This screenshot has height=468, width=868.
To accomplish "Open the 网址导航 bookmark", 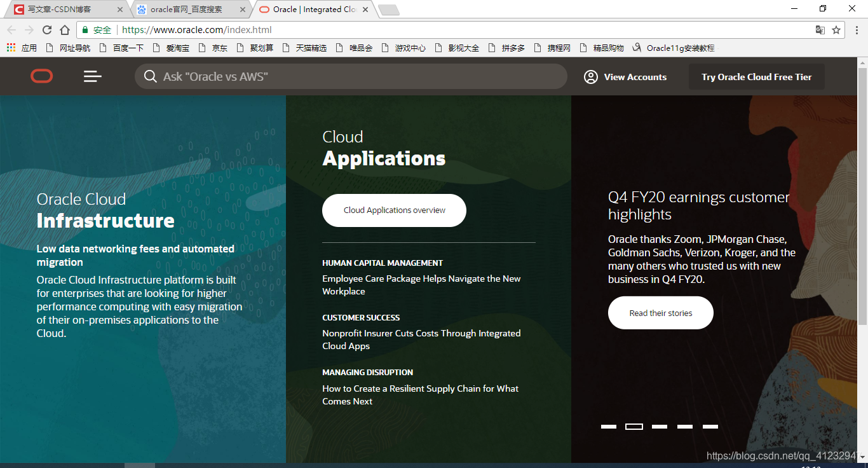I will [69, 48].
